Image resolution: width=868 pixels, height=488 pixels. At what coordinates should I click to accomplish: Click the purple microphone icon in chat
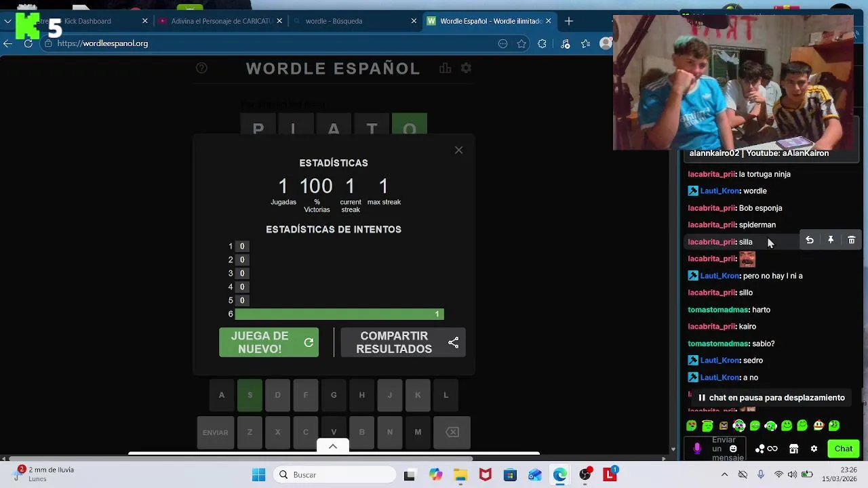tap(696, 449)
